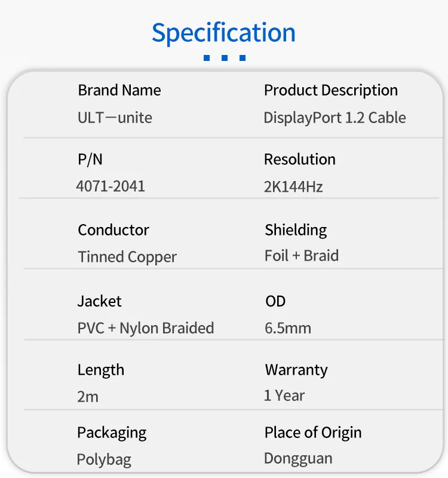The width and height of the screenshot is (448, 478).
Task: Click the Product Description label
Action: tap(331, 90)
